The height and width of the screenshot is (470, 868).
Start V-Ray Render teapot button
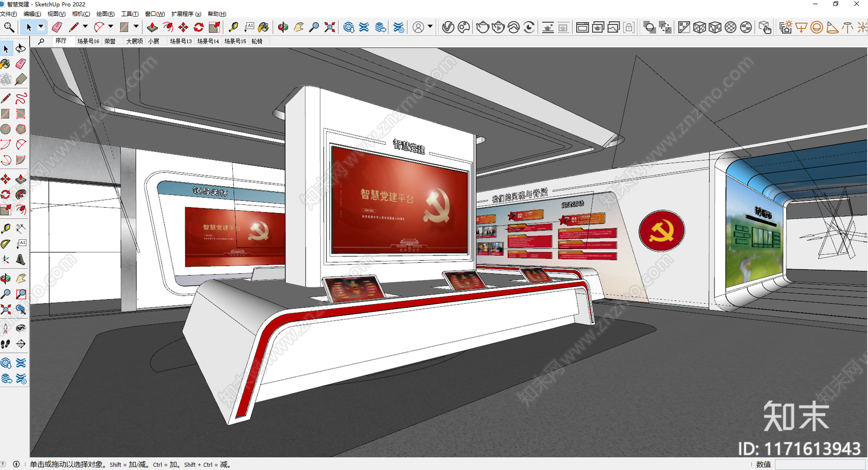click(x=482, y=27)
